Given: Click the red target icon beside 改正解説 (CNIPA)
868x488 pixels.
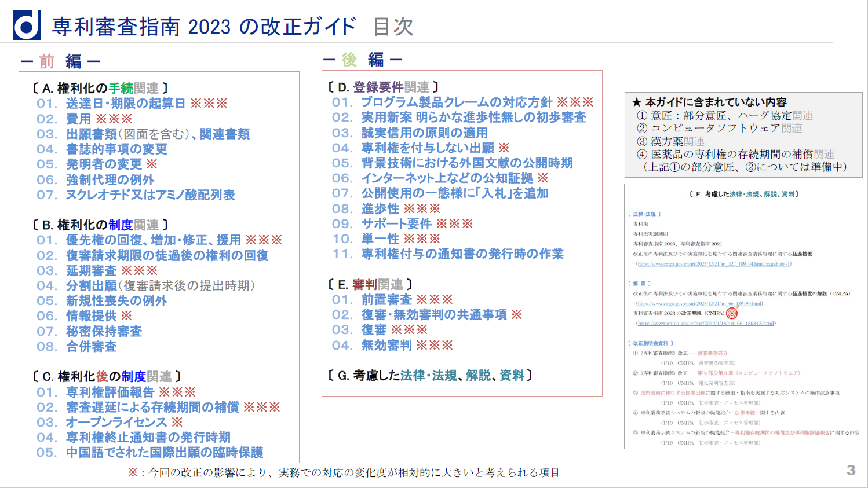Looking at the screenshot, I should point(732,313).
